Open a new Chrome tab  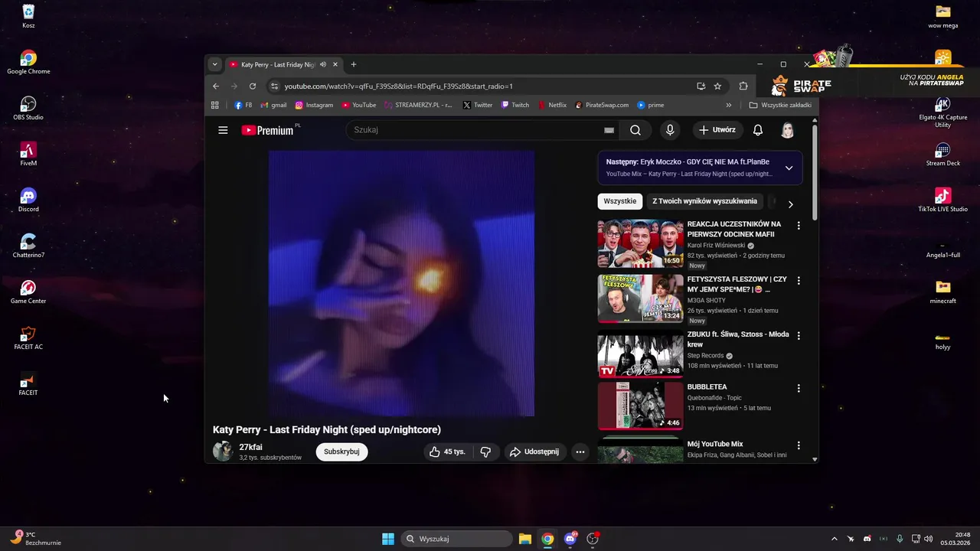[x=353, y=65]
